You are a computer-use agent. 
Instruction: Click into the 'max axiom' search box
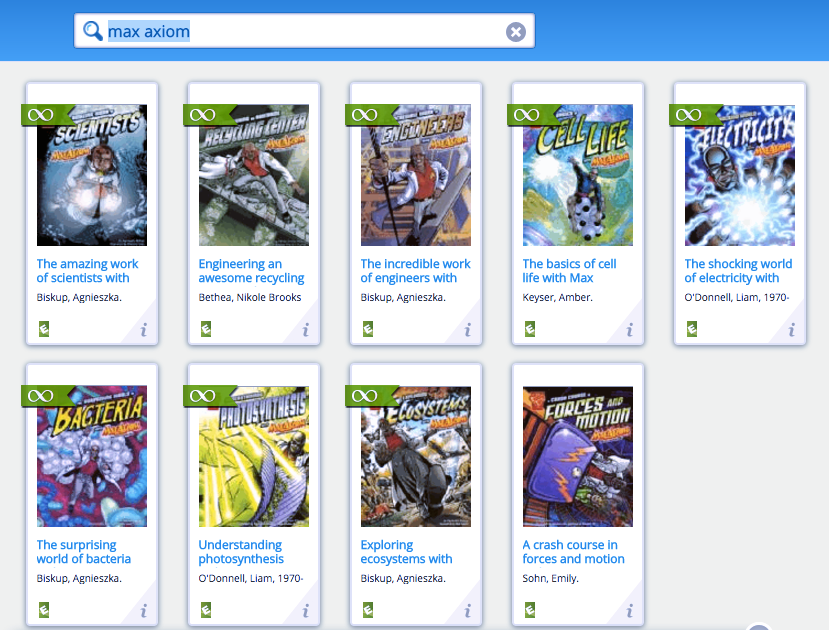[304, 31]
